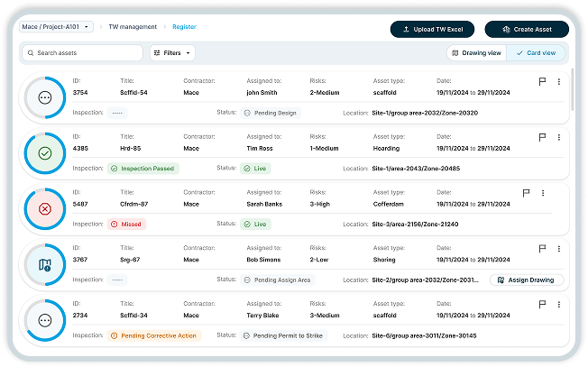The height and width of the screenshot is (367, 588).
Task: Switch to Drawing view
Action: pos(475,53)
